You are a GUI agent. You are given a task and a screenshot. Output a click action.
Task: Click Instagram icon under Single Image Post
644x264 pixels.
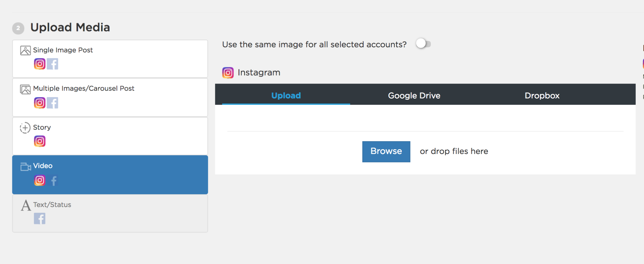pyautogui.click(x=40, y=64)
